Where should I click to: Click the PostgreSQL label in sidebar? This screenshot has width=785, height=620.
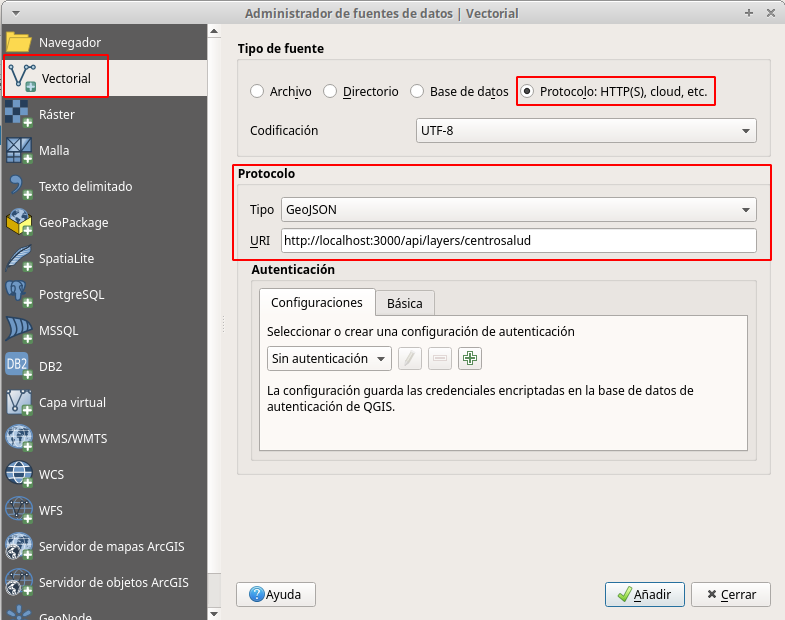(x=72, y=294)
